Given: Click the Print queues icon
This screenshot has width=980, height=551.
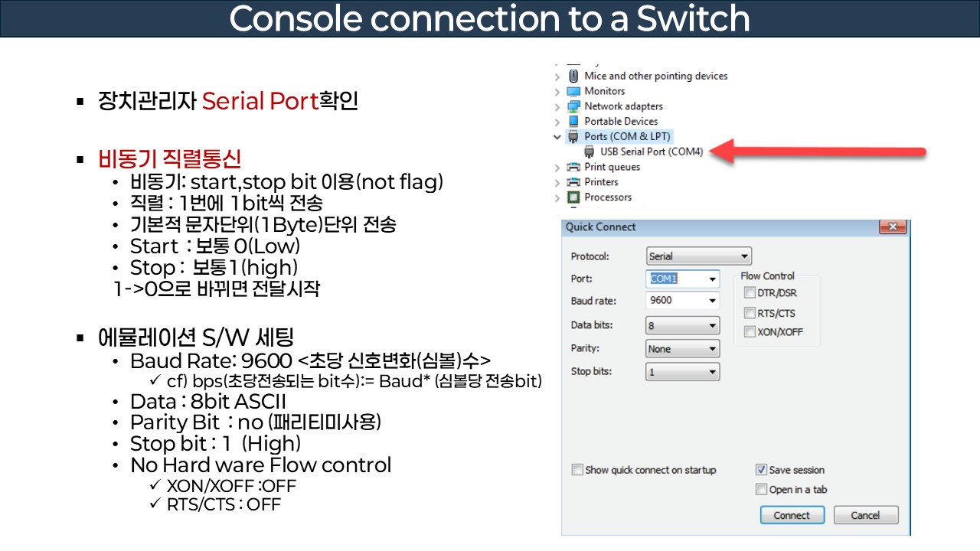Looking at the screenshot, I should [x=573, y=167].
